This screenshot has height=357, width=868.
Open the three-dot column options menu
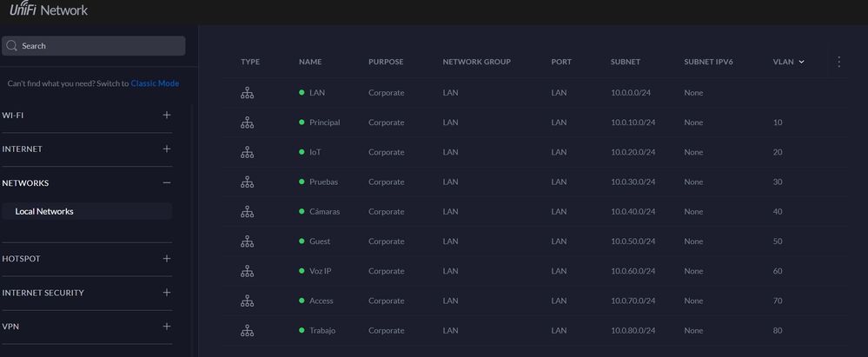tap(838, 62)
